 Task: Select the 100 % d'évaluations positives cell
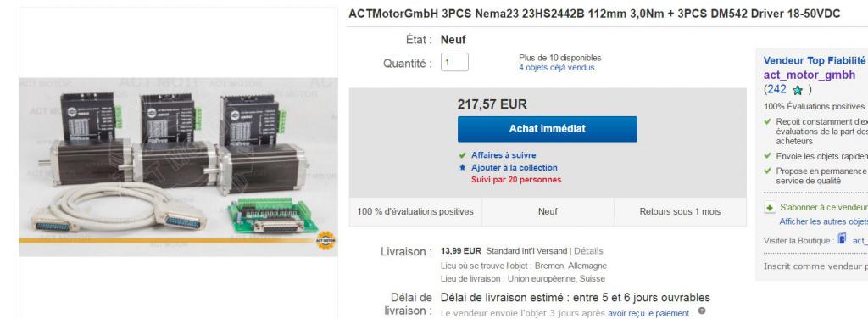415,211
